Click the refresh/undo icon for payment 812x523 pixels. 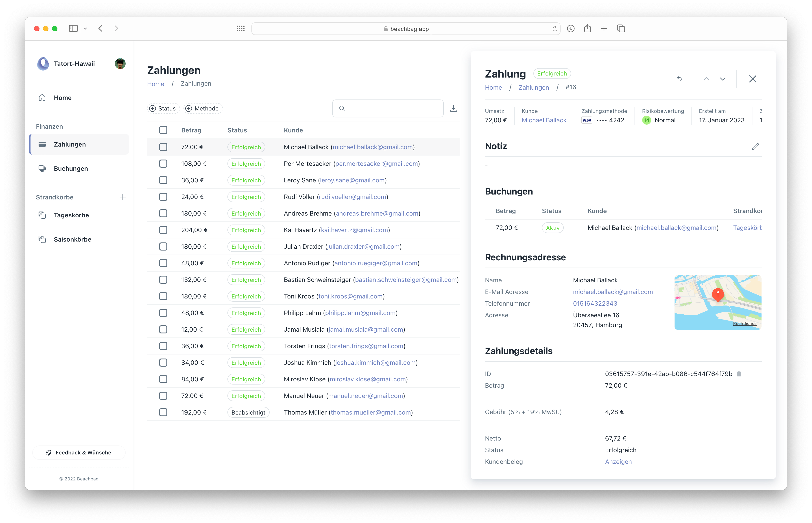click(679, 79)
